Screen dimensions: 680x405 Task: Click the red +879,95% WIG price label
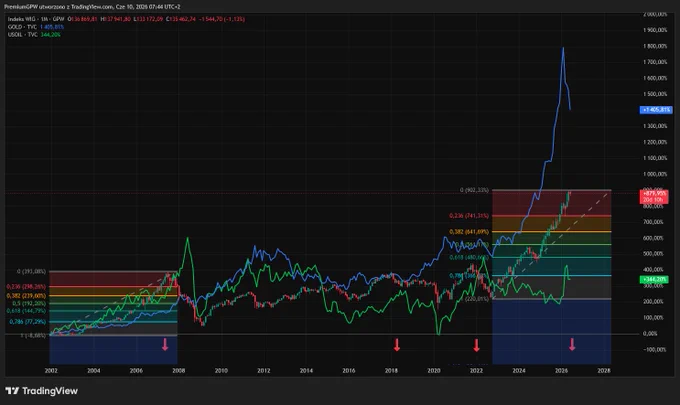tap(654, 196)
